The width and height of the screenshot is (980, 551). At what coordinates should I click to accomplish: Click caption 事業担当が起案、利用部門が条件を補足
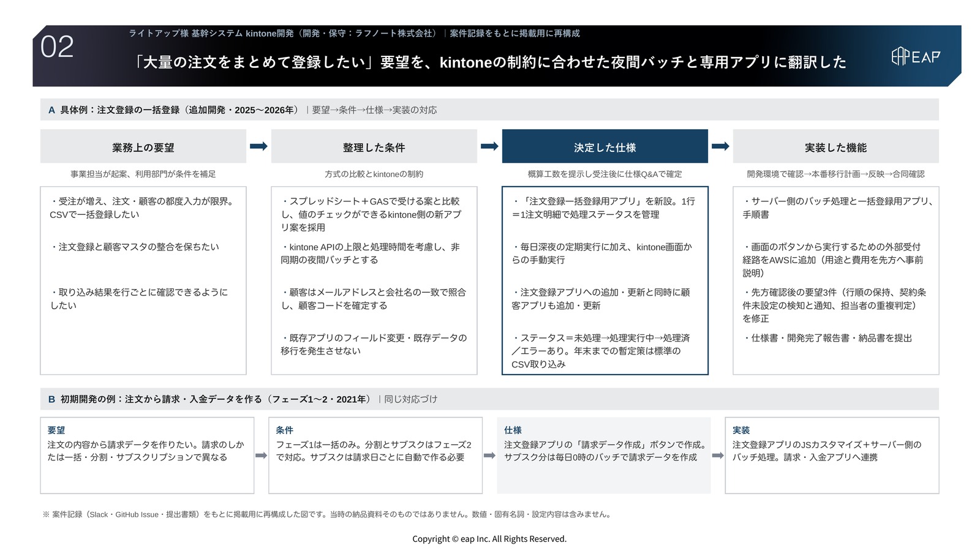click(143, 174)
